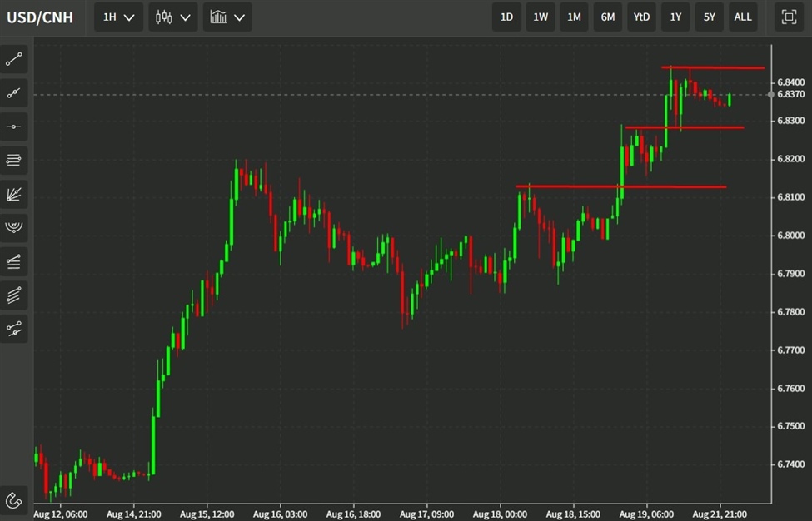The width and height of the screenshot is (812, 521).
Task: Select the bottom eraser tool in the sidebar
Action: pyautogui.click(x=14, y=500)
